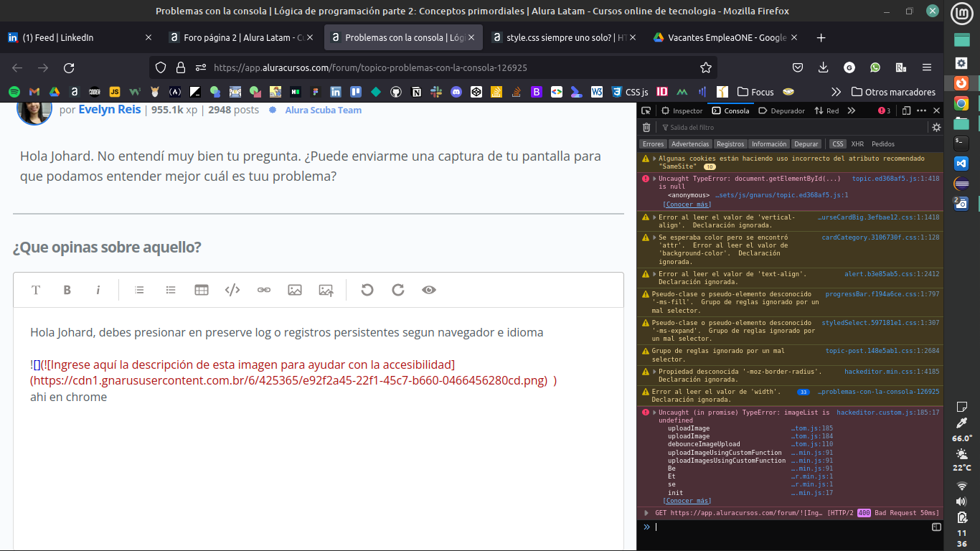Show more DevTools tabs with the chevrons

click(852, 110)
